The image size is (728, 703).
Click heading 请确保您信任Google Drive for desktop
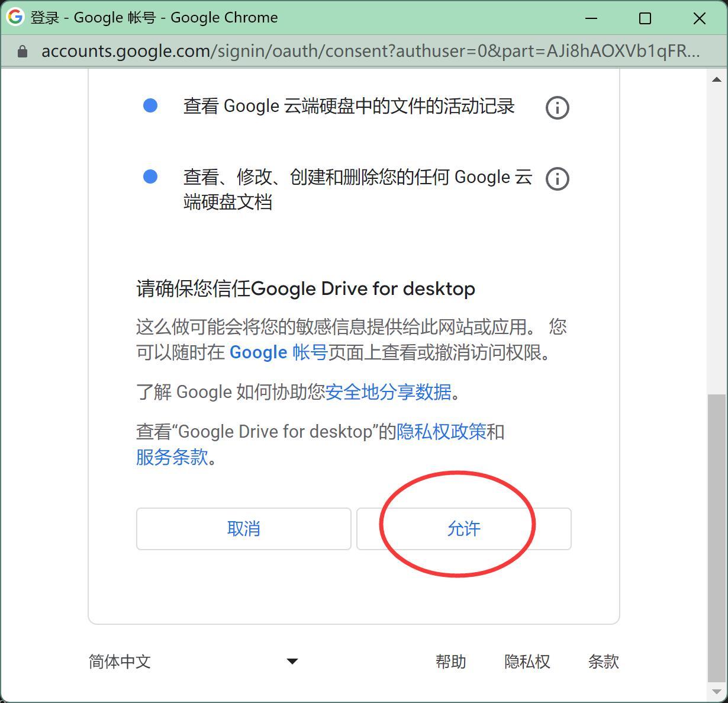pos(306,289)
